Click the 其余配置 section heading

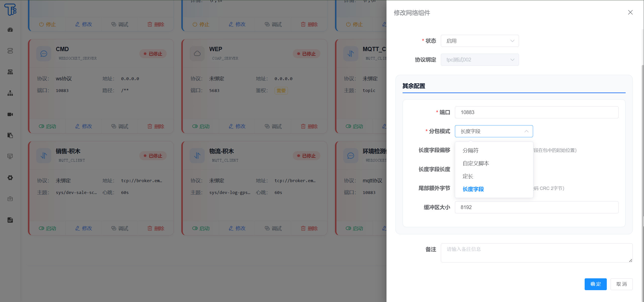coord(414,86)
